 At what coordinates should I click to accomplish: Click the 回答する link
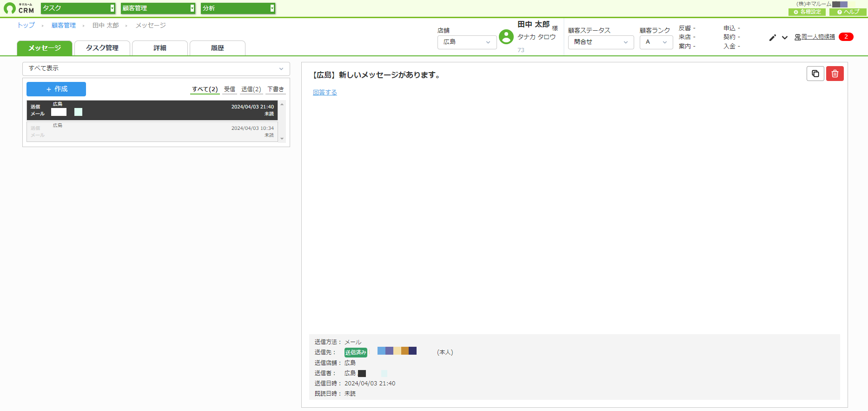pos(325,93)
